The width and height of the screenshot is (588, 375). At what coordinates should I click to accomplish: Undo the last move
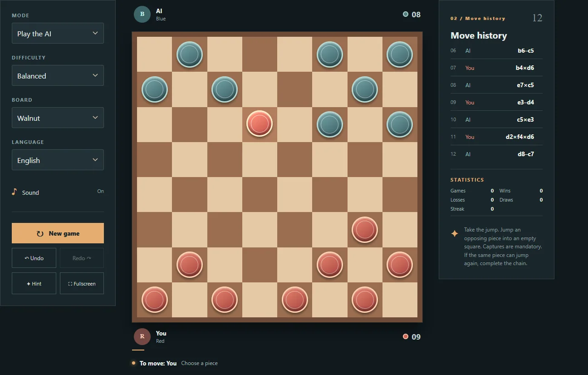34,258
